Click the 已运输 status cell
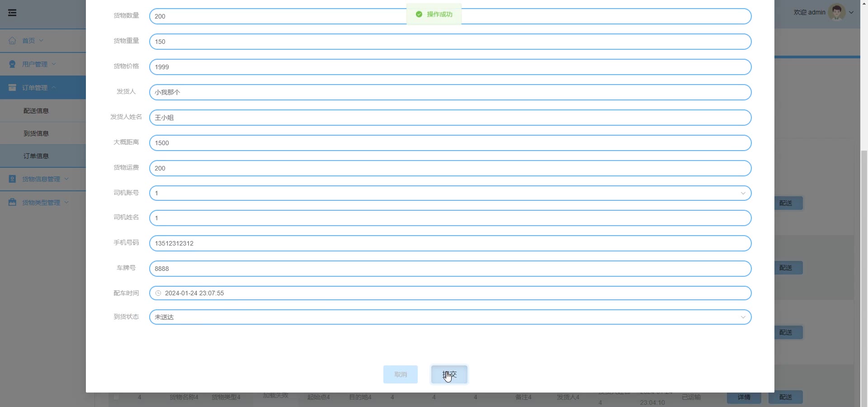868x407 pixels. tap(691, 397)
